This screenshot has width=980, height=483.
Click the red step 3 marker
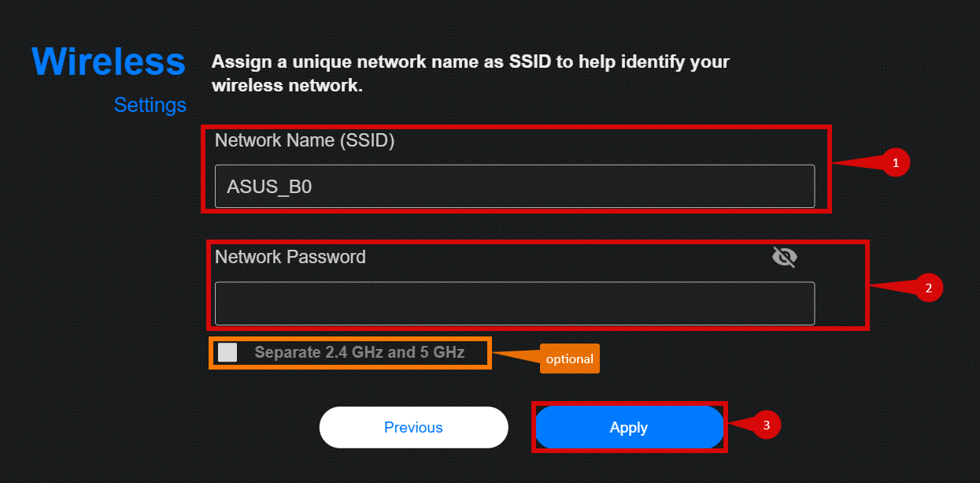coord(767,425)
